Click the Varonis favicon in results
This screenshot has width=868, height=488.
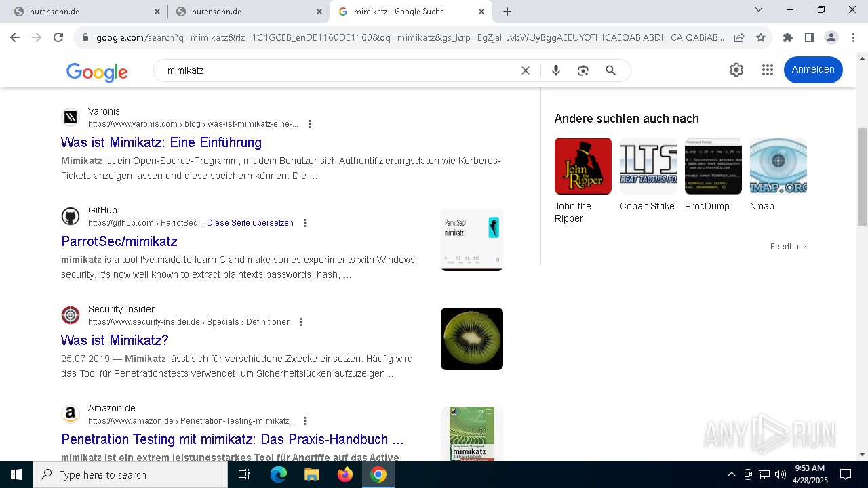pyautogui.click(x=71, y=117)
